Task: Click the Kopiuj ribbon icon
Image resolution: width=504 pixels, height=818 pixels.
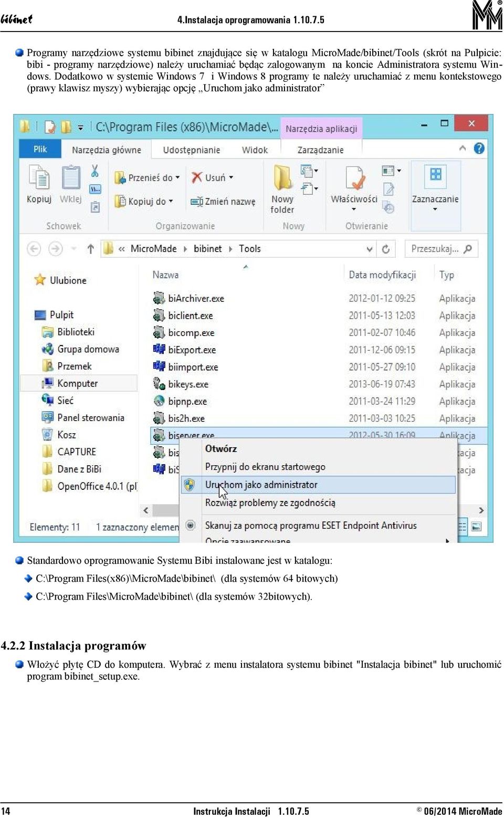Action: [39, 177]
